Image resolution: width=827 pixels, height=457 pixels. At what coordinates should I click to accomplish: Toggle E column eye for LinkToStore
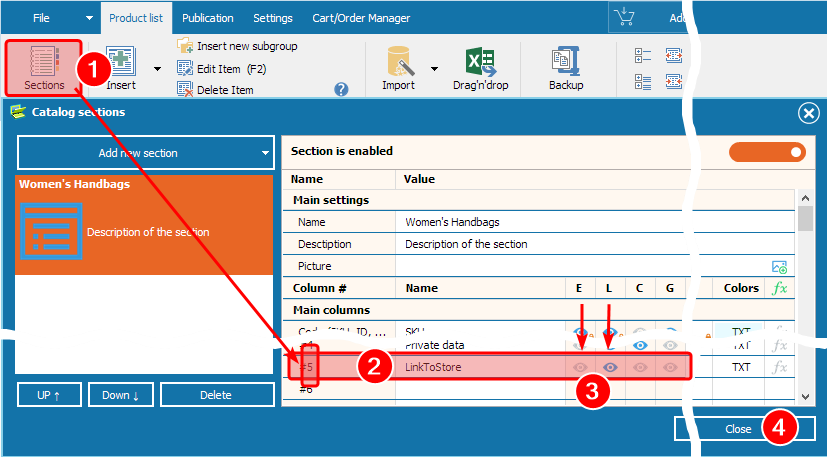click(x=580, y=367)
